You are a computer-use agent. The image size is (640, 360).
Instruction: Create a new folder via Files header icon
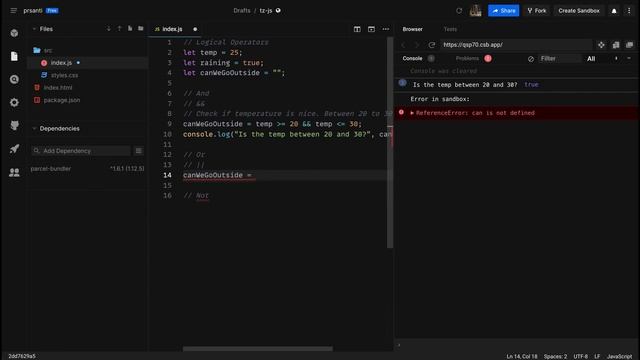[140, 29]
